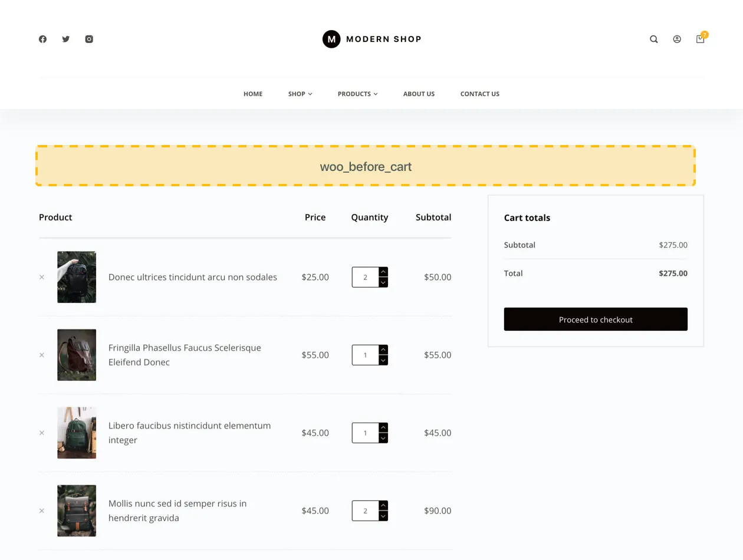Open the About Us page link

point(419,94)
